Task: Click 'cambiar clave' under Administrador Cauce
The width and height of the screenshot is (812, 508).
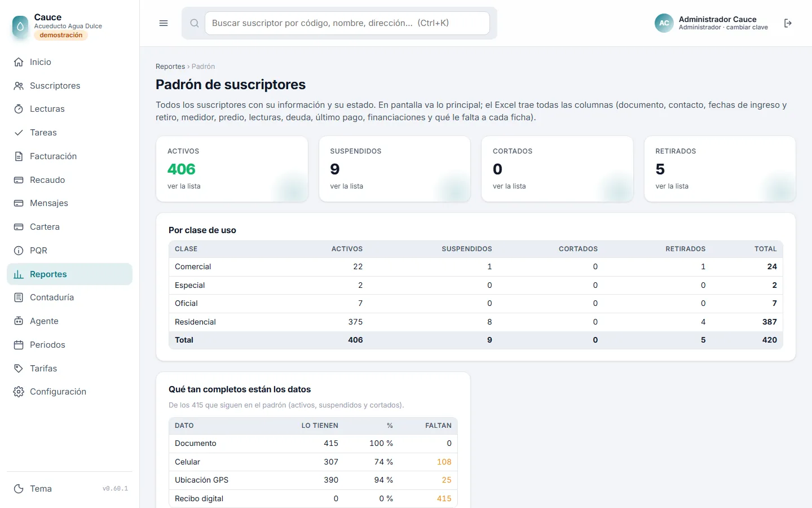Action: click(x=747, y=27)
